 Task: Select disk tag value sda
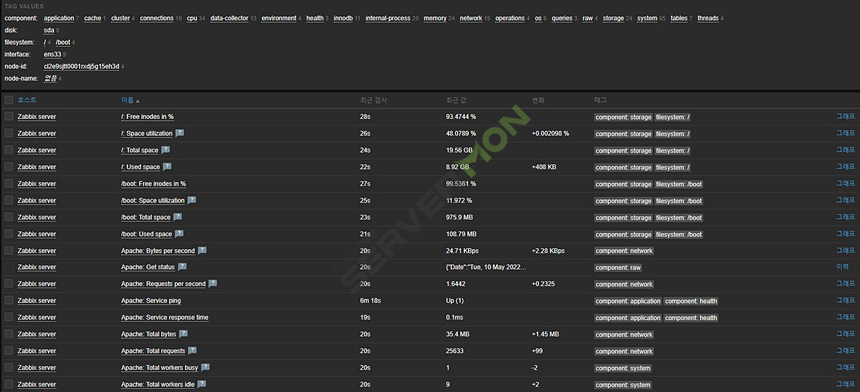point(49,30)
